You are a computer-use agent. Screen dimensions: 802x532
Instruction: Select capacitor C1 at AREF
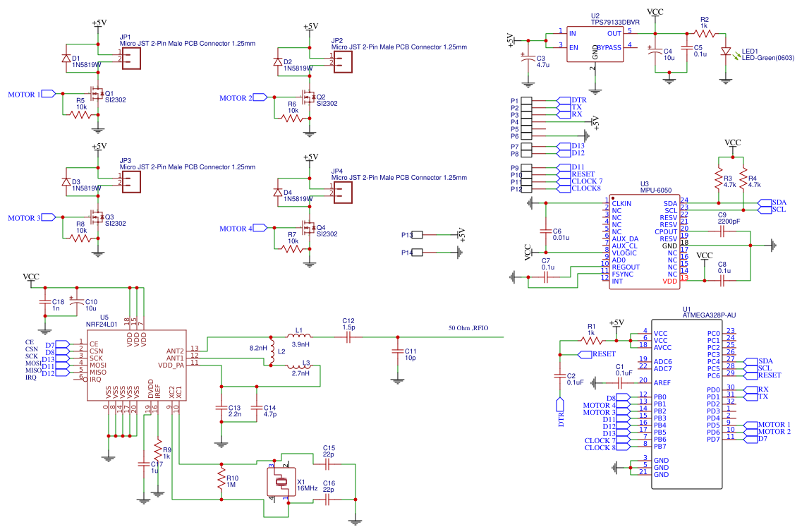[x=620, y=382]
